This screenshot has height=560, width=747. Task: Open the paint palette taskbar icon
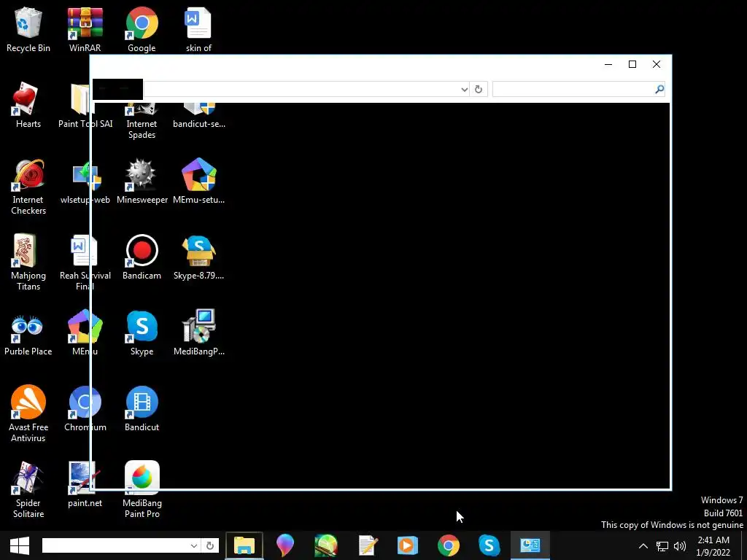[x=326, y=545]
